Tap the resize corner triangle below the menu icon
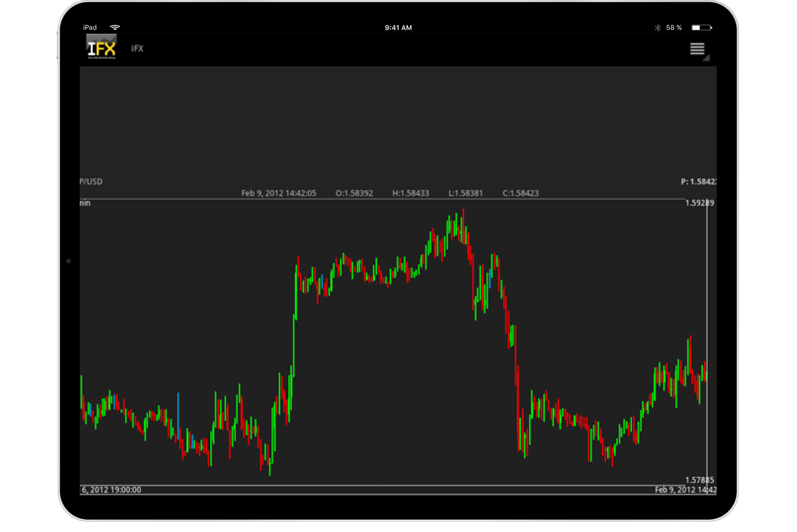Viewport: 797px width, 532px height. (x=707, y=58)
